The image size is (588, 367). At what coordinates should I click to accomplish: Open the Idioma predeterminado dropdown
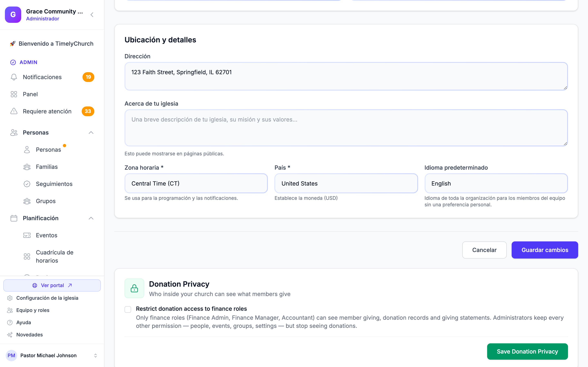[496, 183]
